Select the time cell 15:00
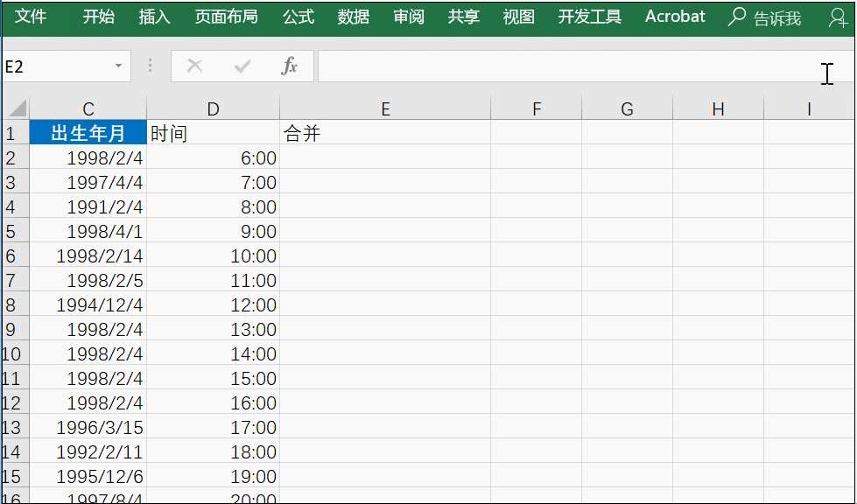Image resolution: width=857 pixels, height=504 pixels. (214, 378)
